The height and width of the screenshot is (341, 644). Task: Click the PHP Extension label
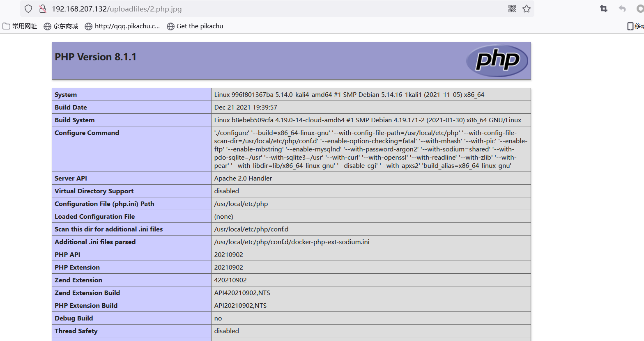[77, 268]
